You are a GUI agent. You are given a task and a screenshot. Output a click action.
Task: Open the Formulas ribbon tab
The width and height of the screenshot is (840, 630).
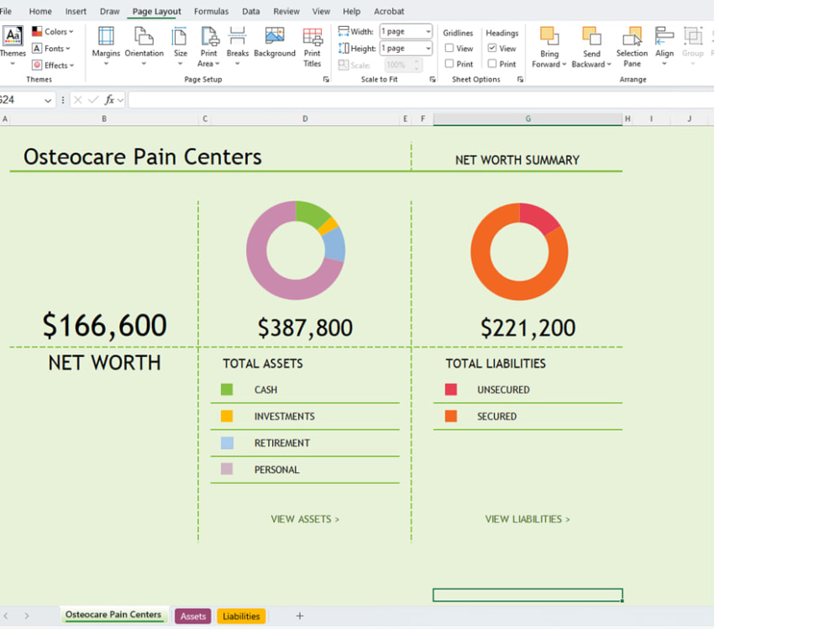click(211, 11)
